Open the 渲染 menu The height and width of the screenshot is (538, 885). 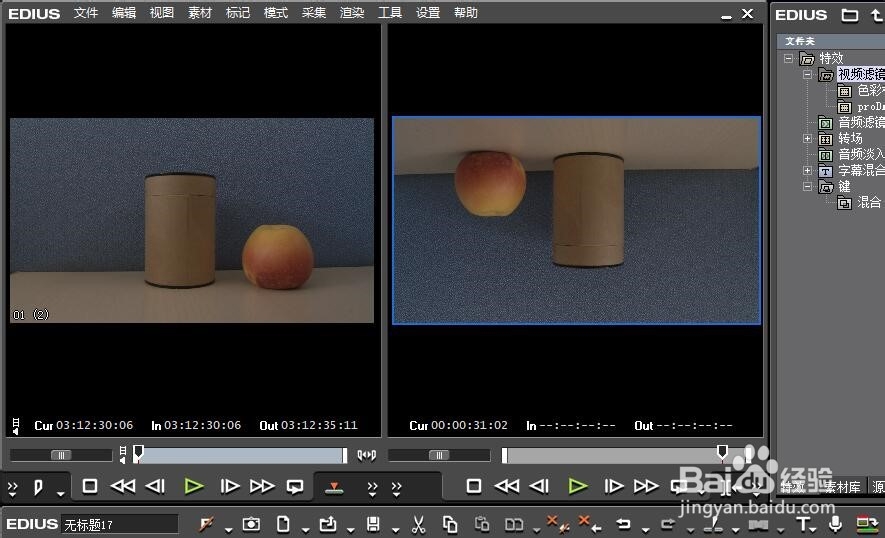pyautogui.click(x=352, y=12)
